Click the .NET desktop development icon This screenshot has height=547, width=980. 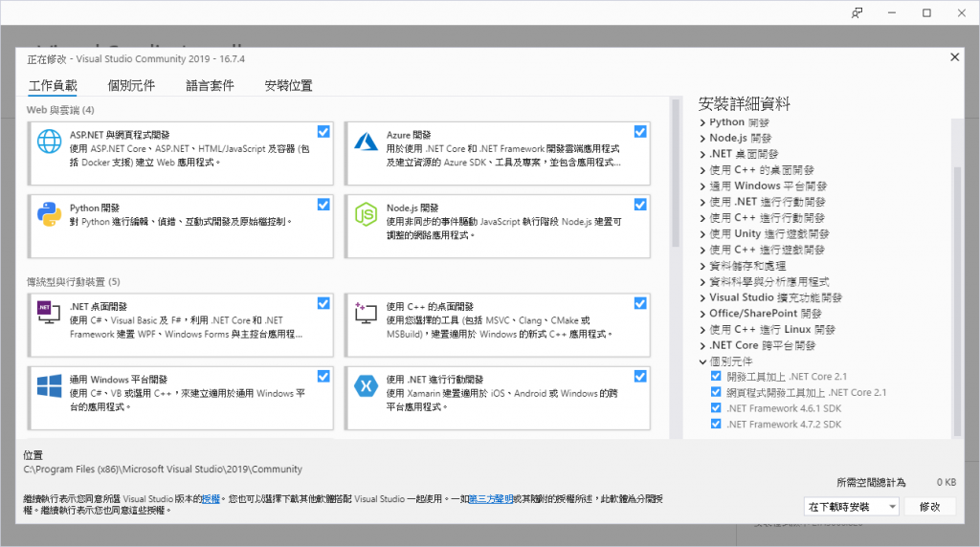click(49, 312)
